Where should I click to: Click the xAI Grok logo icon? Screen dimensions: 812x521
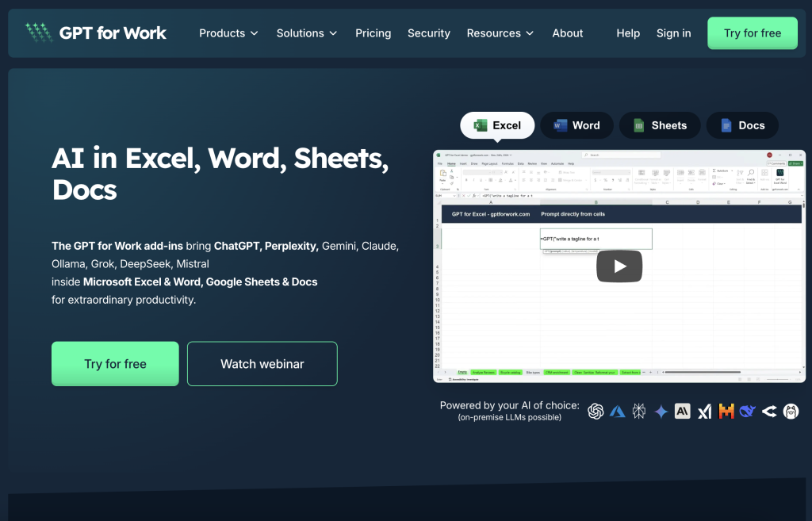pyautogui.click(x=704, y=412)
